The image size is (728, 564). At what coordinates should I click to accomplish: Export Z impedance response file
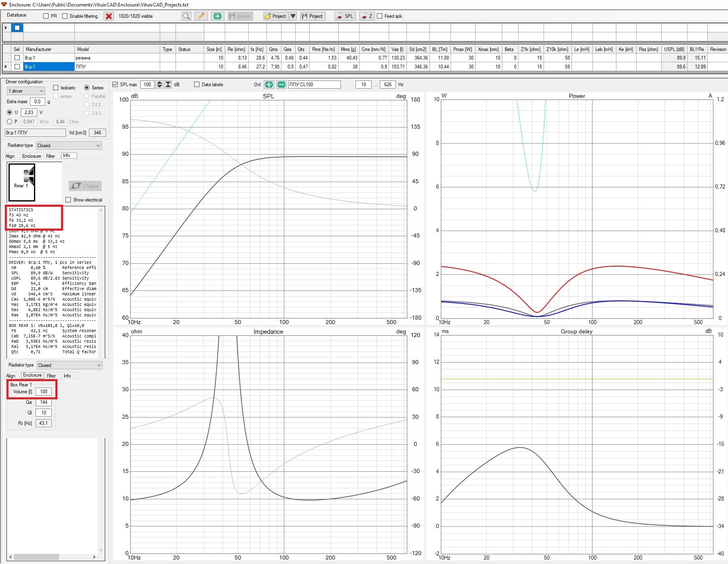[x=367, y=16]
